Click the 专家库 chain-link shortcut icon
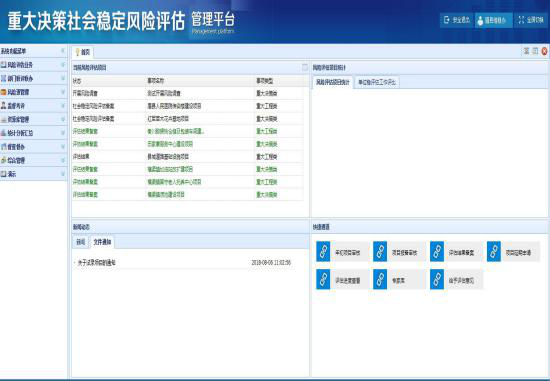550x381 pixels. pyautogui.click(x=380, y=279)
